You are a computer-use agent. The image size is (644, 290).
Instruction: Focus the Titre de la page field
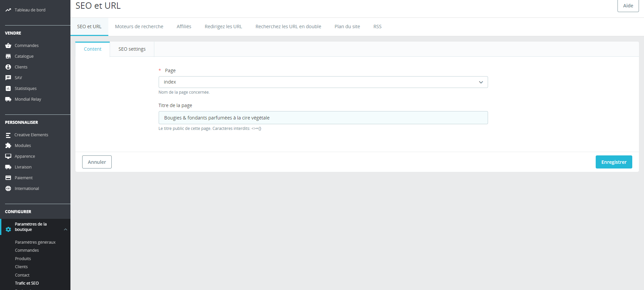tap(323, 118)
